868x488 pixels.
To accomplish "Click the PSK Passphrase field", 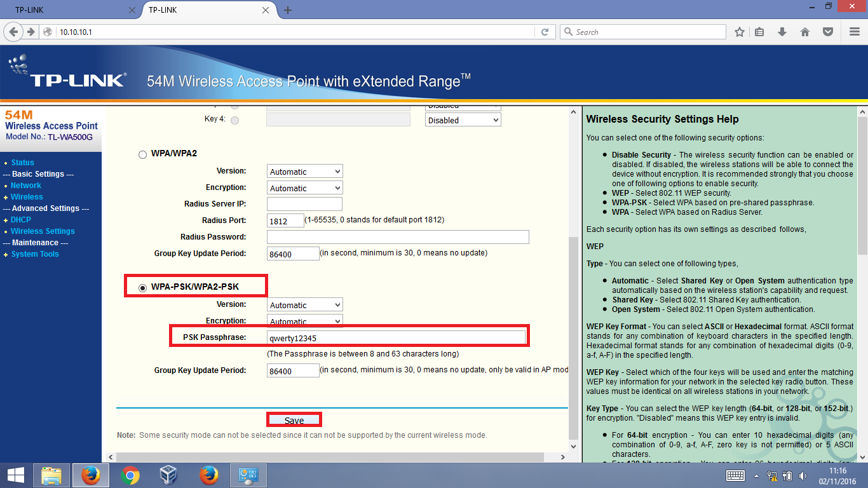I will pyautogui.click(x=397, y=337).
